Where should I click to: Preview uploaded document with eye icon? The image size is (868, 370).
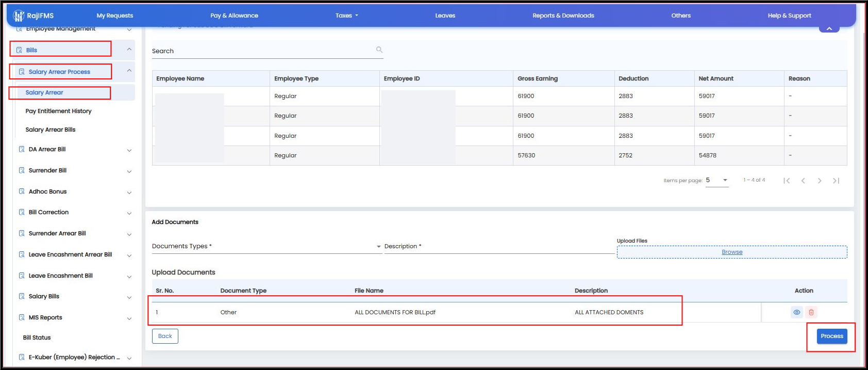point(797,312)
